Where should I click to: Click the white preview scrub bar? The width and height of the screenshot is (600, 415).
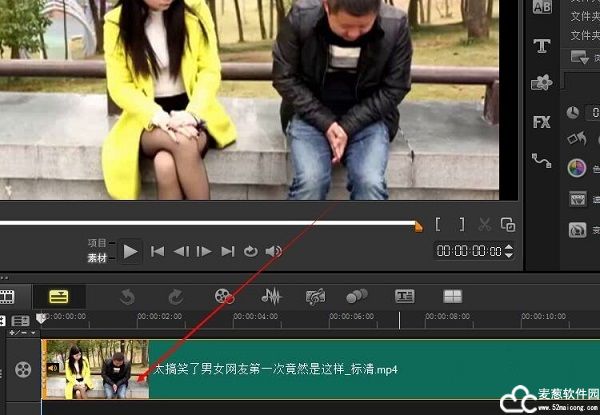207,223
